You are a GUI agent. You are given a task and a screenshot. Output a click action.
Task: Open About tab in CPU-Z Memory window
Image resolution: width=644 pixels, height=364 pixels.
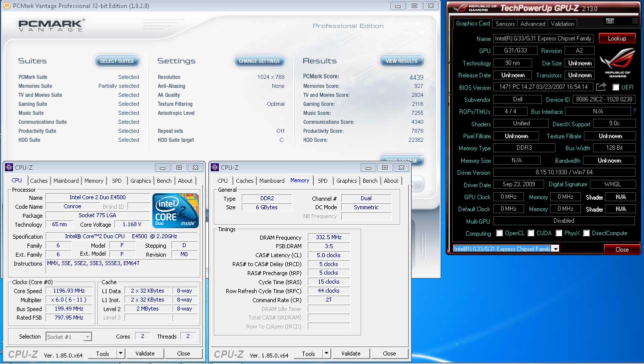point(391,181)
